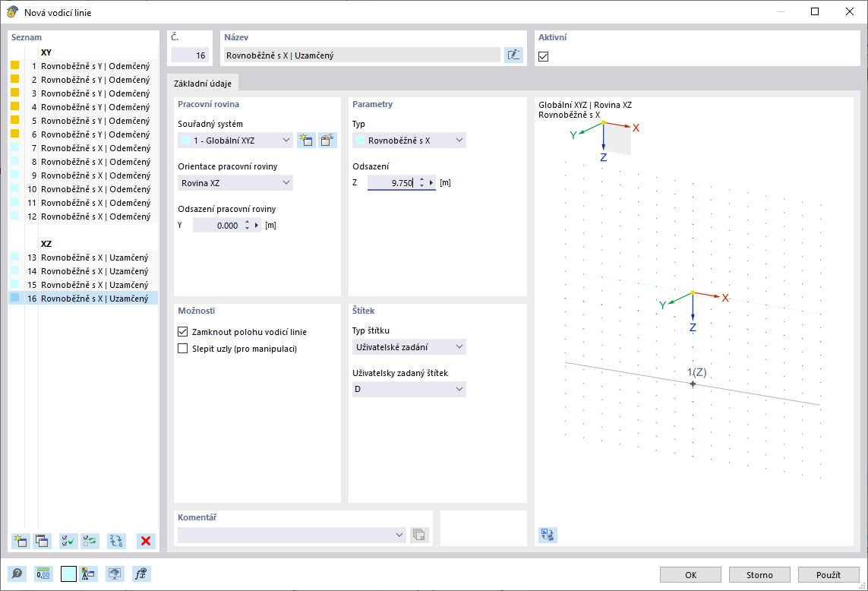Select list row 1 Rovnoběžně s Y
This screenshot has width=868, height=591.
point(84,66)
